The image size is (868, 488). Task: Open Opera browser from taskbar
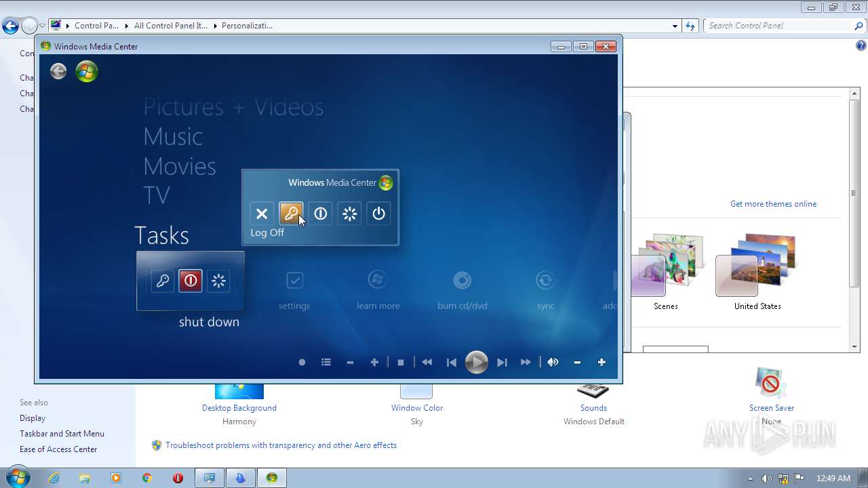tap(178, 478)
